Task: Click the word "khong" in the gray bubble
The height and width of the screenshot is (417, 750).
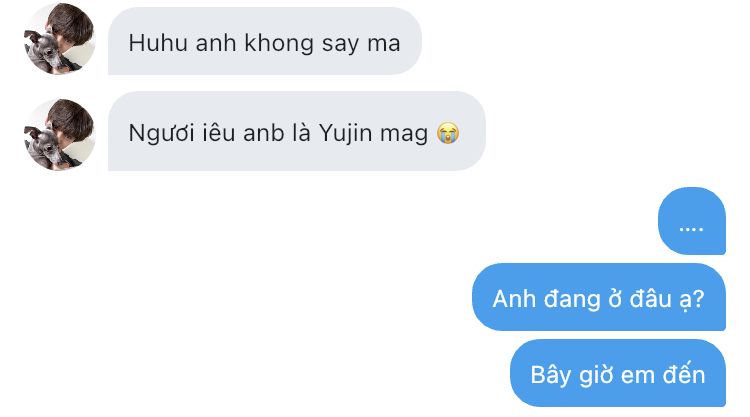Action: click(279, 44)
